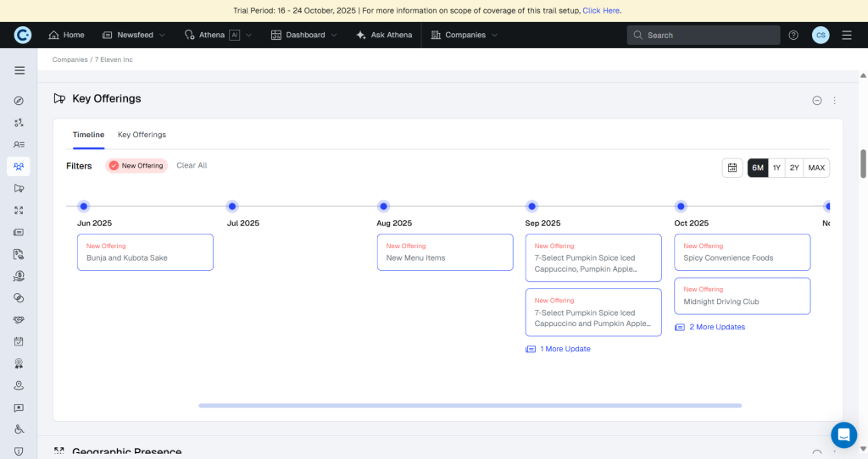The width and height of the screenshot is (868, 459).
Task: Click the megaphone offerings icon in the sidebar
Action: pyautogui.click(x=19, y=189)
